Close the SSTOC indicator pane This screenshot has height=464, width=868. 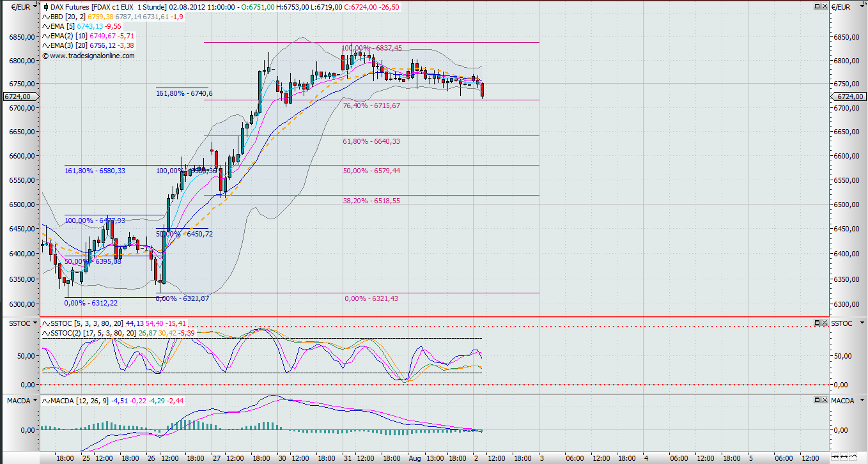click(x=825, y=323)
